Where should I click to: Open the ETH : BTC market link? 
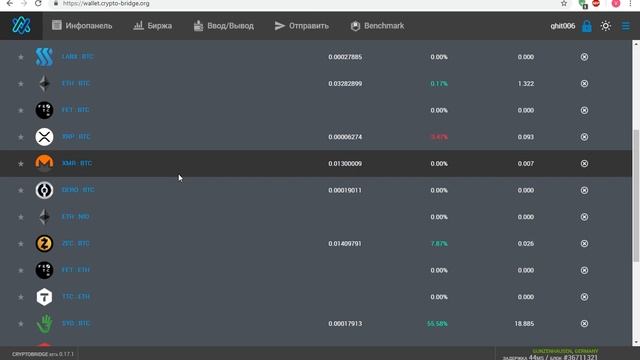[x=76, y=83]
